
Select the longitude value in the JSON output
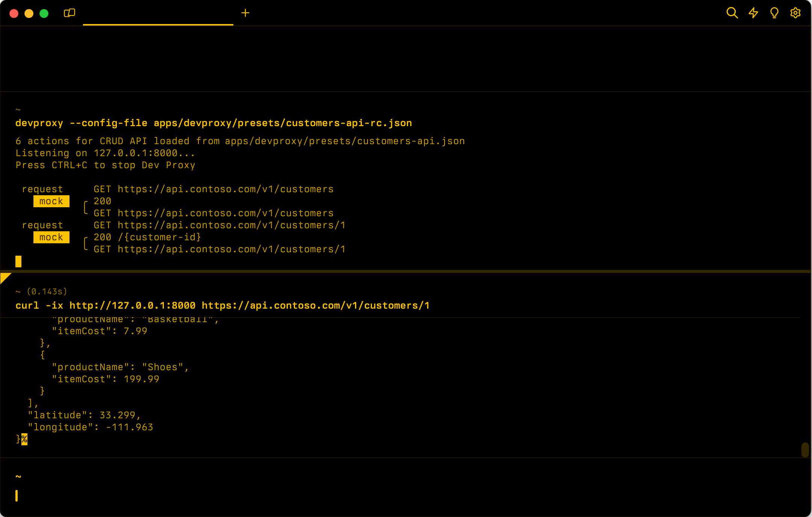point(131,427)
